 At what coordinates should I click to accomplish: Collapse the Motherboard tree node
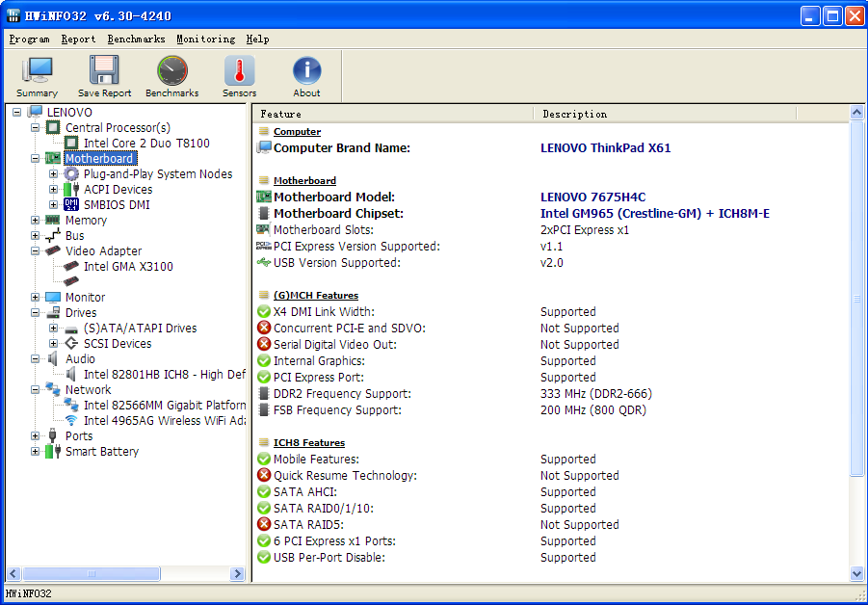35,158
